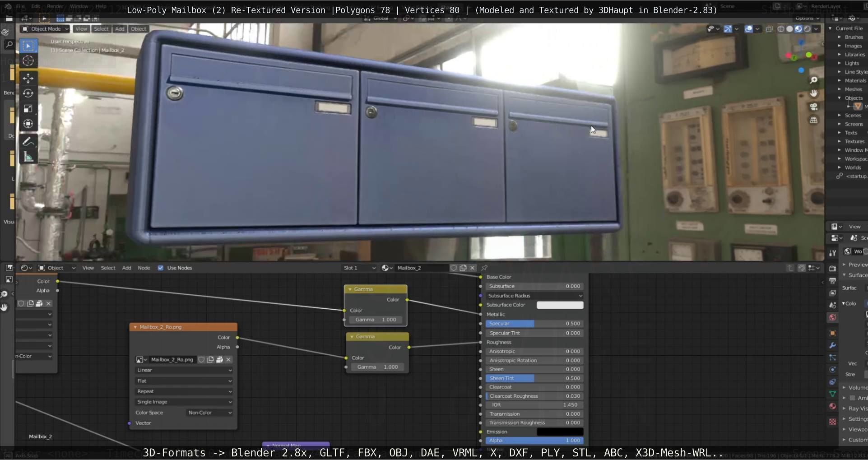Switch to wireframe viewport shading
The image size is (868, 460).
coord(781,29)
